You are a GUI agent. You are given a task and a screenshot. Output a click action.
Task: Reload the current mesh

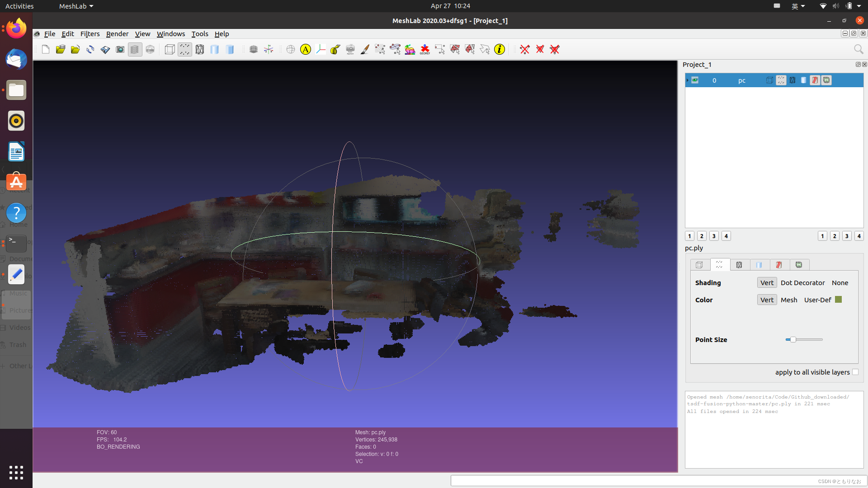(x=90, y=49)
